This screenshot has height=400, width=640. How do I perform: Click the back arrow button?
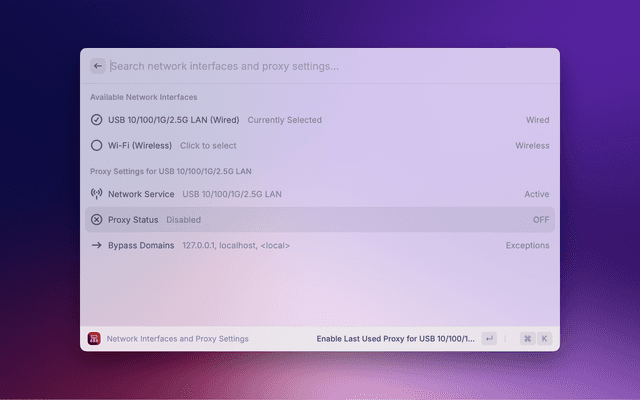[98, 66]
